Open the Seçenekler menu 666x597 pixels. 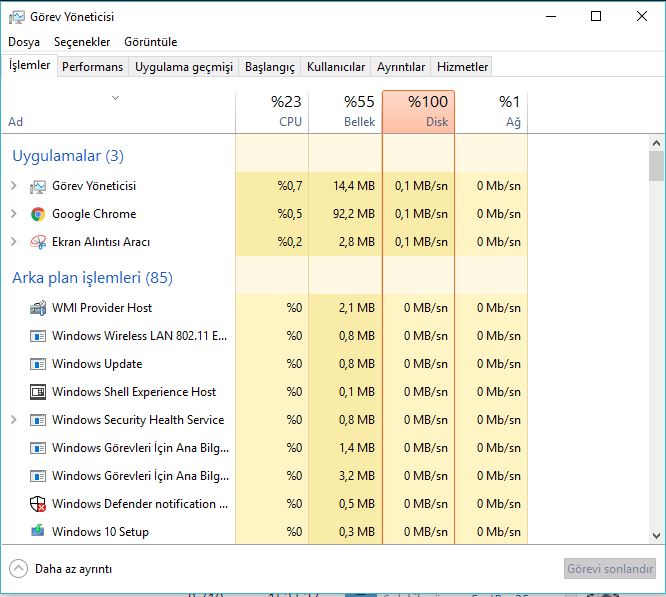pyautogui.click(x=82, y=42)
